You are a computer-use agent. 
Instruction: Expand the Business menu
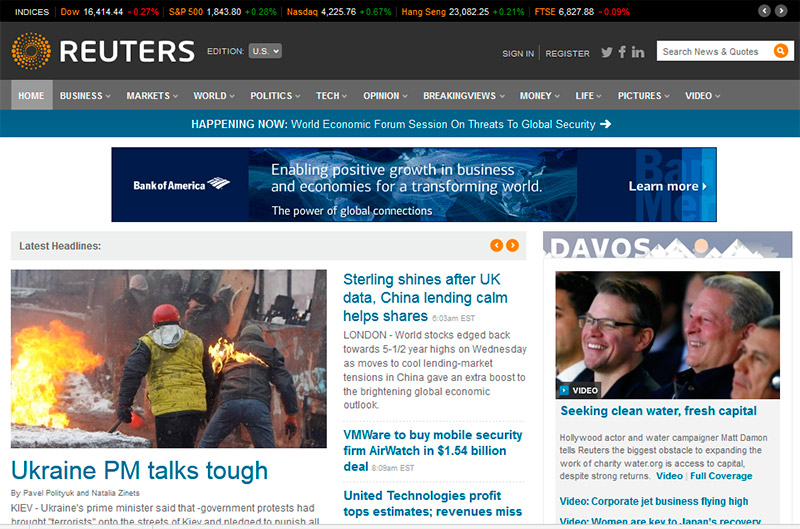(x=85, y=95)
